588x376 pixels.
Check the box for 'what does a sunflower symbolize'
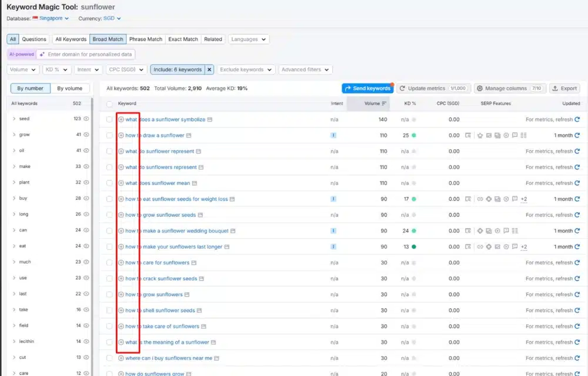109,119
